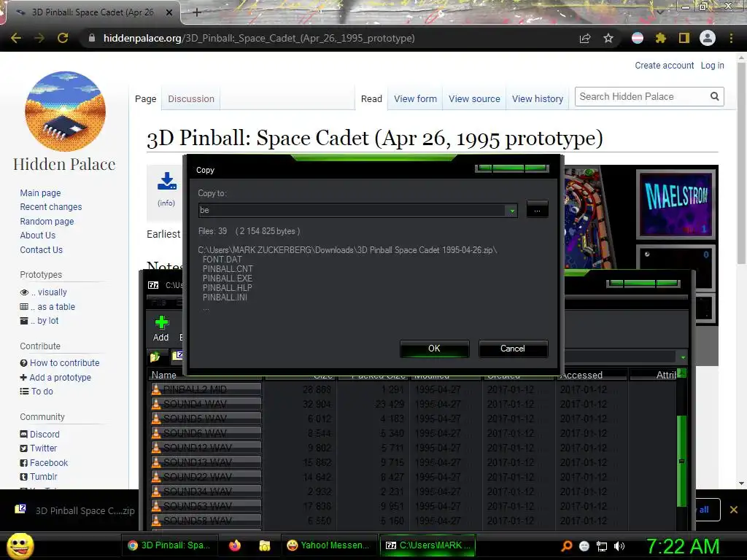Screen dimensions: 747x560
Task: Go to a Random page
Action: click(47, 222)
